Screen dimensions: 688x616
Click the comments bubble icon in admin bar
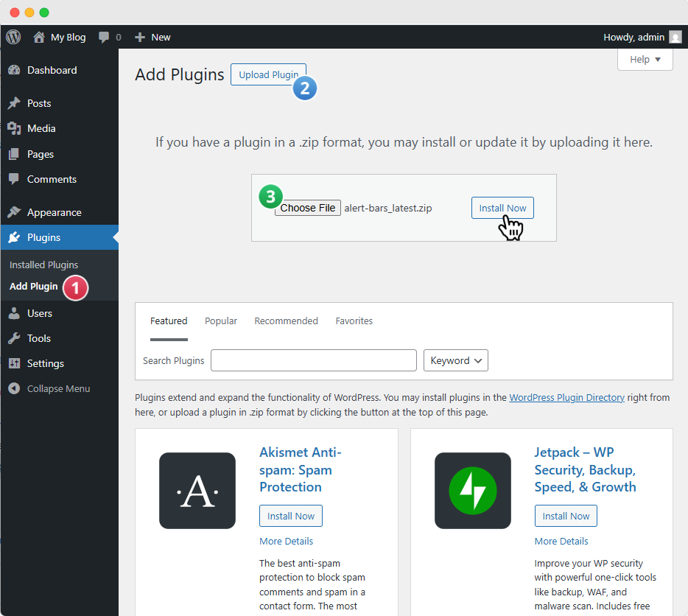tap(105, 37)
